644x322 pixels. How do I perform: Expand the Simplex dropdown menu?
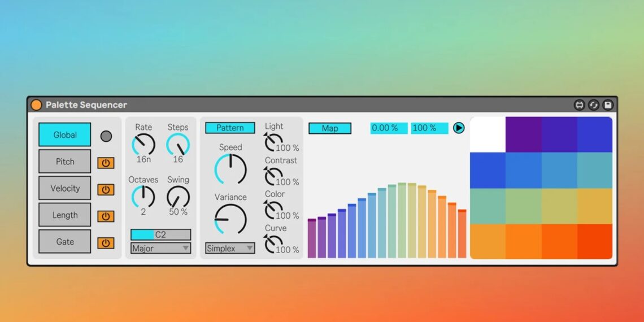click(229, 248)
